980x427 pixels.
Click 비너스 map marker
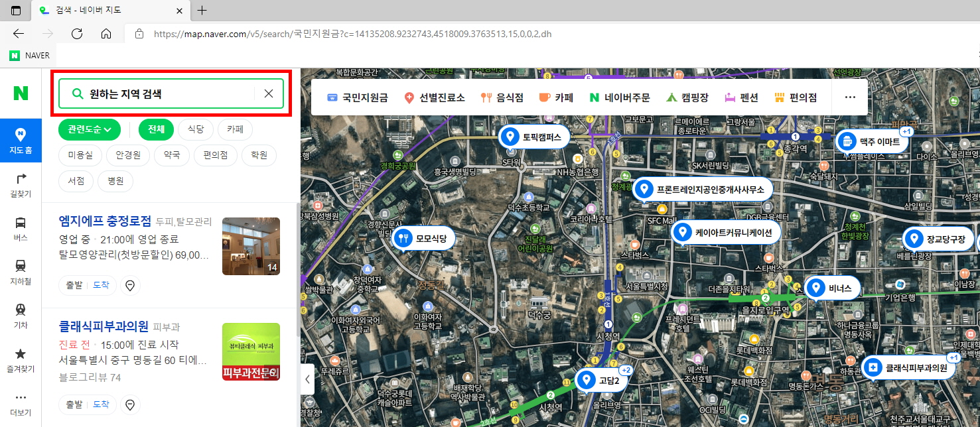coord(833,288)
